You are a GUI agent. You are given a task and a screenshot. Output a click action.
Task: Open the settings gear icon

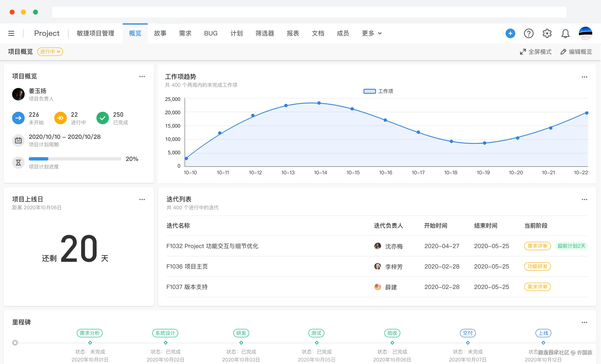(x=547, y=33)
